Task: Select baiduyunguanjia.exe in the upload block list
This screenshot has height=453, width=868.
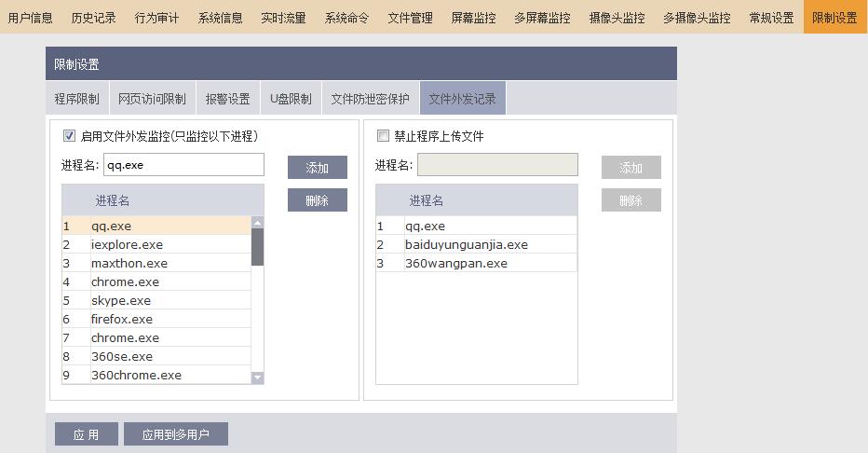Action: point(466,244)
